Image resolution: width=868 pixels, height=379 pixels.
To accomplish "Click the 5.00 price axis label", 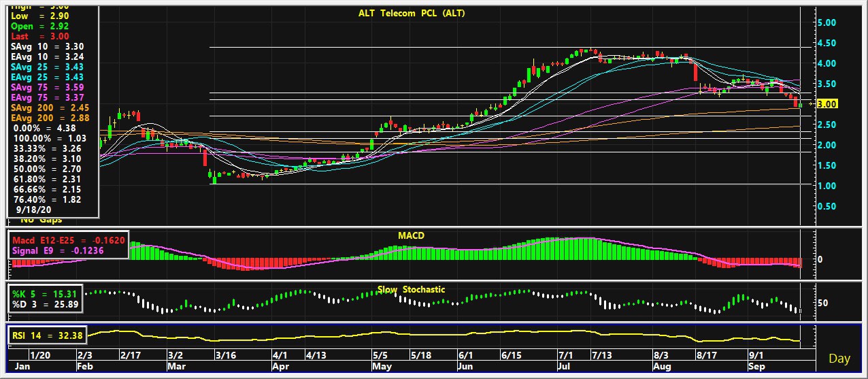I will click(827, 22).
